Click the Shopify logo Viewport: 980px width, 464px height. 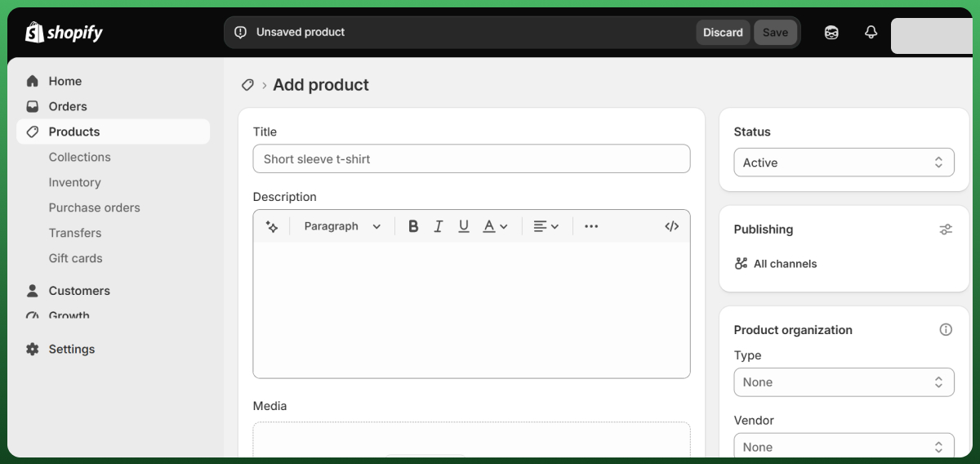(64, 33)
